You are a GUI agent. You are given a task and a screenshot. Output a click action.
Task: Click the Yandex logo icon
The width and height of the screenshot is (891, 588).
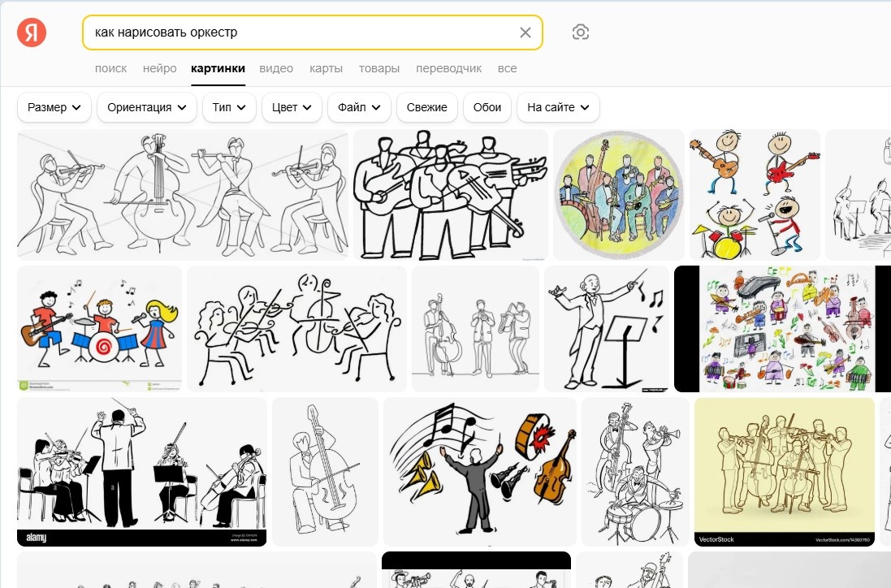point(32,32)
